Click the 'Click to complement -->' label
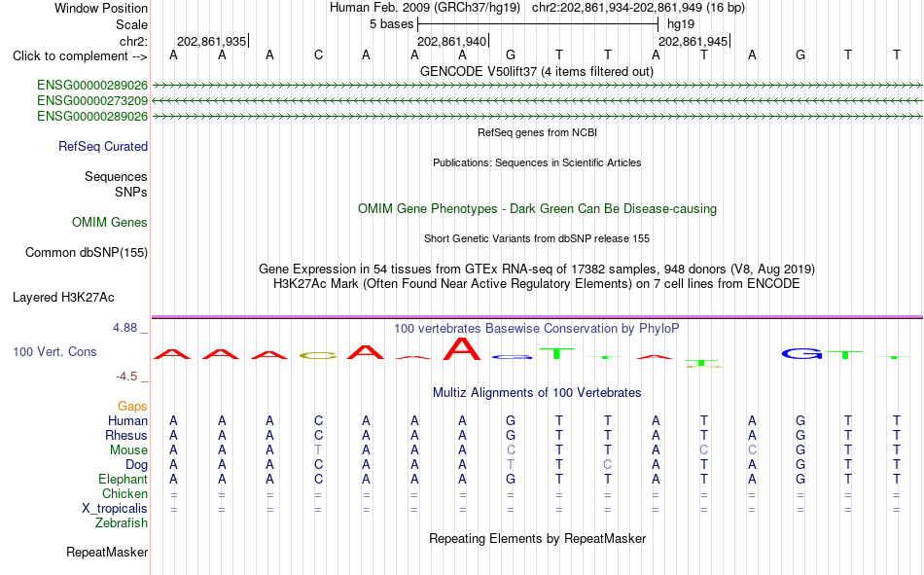 point(80,56)
